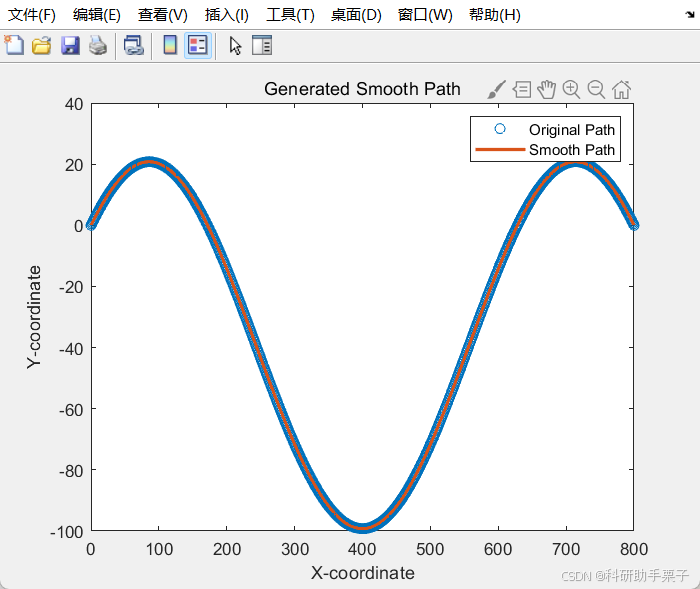The height and width of the screenshot is (589, 700).
Task: Select the Zoom Out magnifier
Action: tap(596, 89)
